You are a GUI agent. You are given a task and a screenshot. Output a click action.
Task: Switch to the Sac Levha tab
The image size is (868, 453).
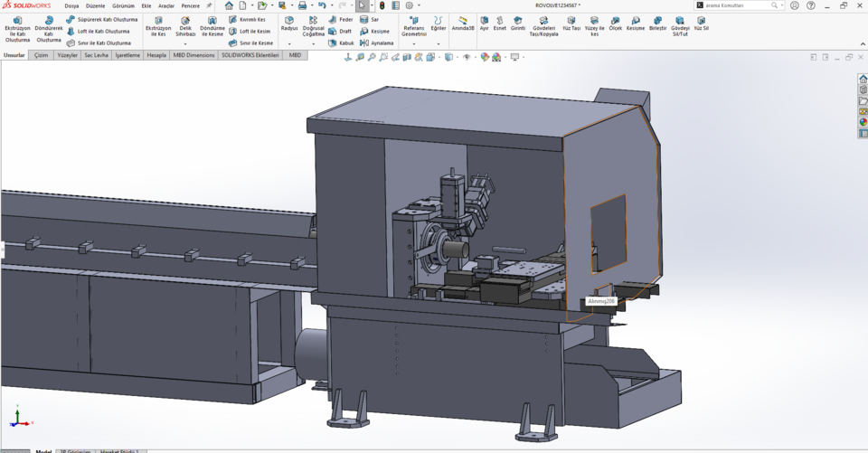point(97,55)
